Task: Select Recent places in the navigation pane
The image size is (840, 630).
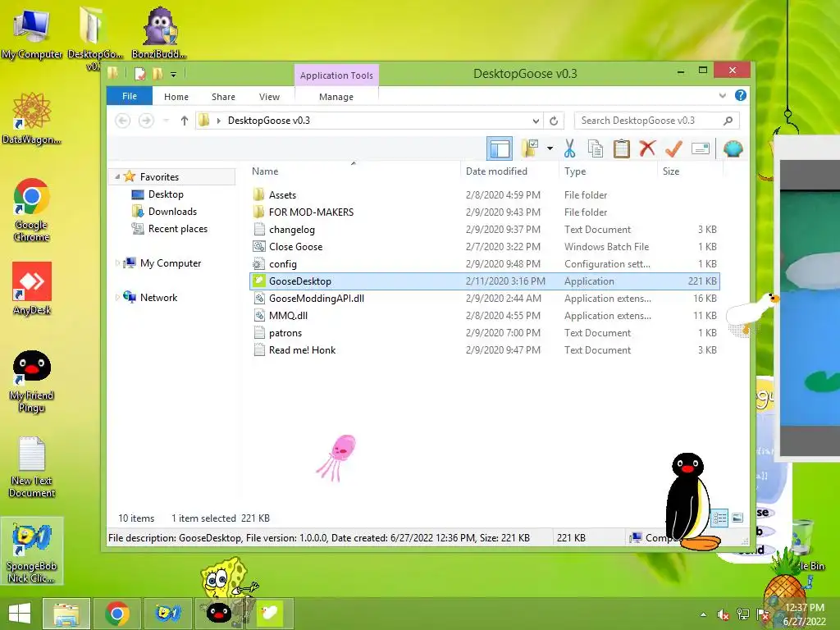Action: point(178,229)
